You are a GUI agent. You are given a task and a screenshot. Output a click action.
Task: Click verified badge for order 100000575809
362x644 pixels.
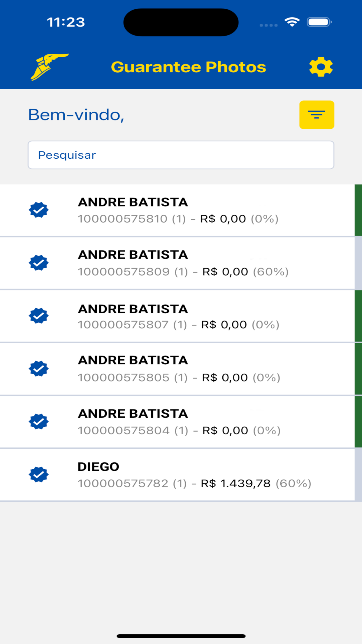click(38, 263)
